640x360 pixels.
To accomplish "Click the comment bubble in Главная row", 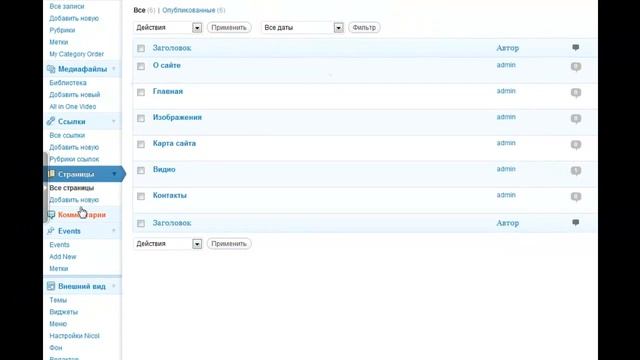I will 576,93.
